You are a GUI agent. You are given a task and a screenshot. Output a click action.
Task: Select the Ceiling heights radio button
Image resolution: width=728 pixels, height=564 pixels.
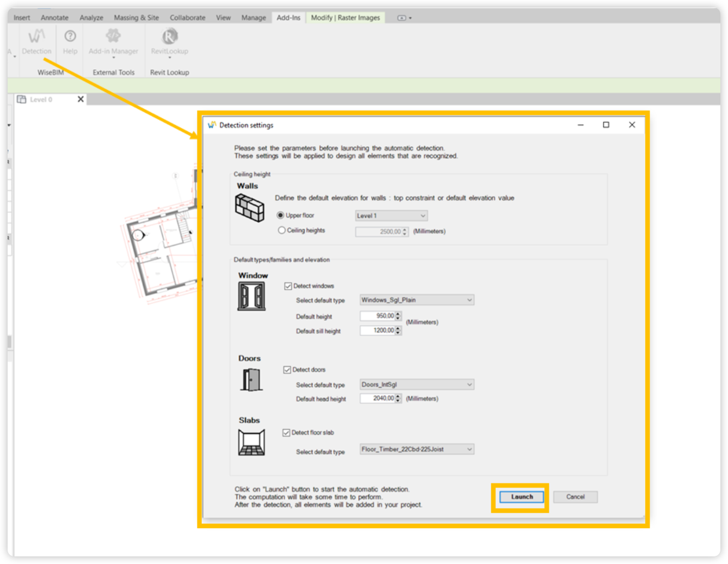click(282, 230)
